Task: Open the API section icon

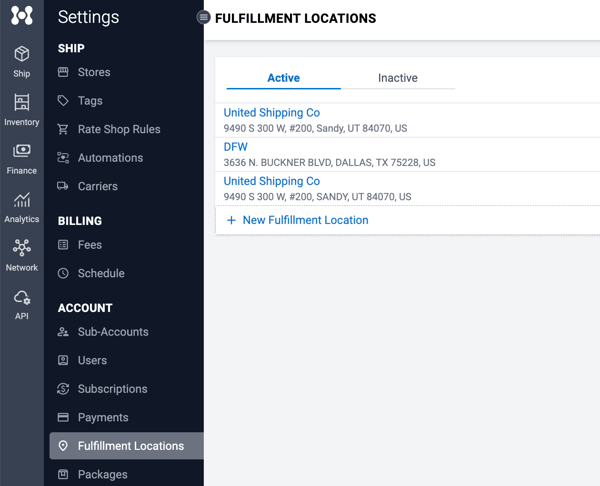Action: point(22,303)
